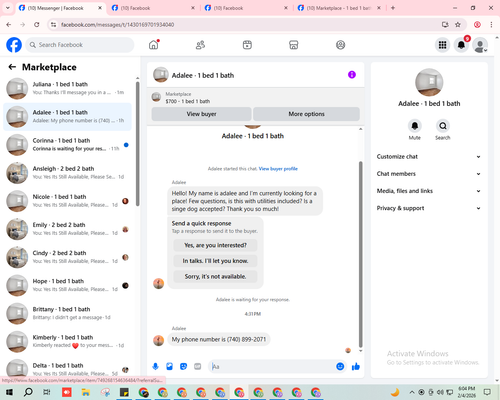The width and height of the screenshot is (500, 400).
Task: Open Cindy - 2 bed 2 bath conversation
Action: point(68,257)
